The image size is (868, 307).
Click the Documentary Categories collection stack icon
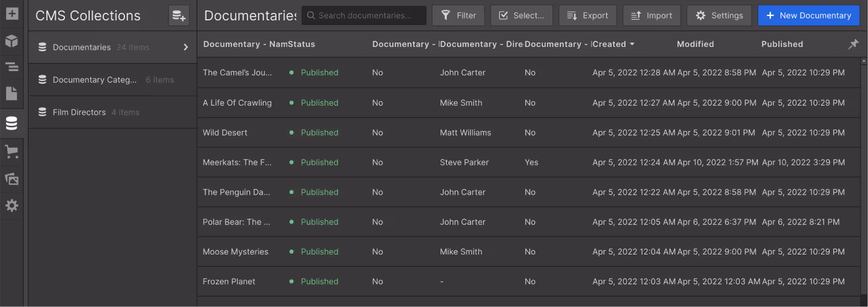[42, 80]
